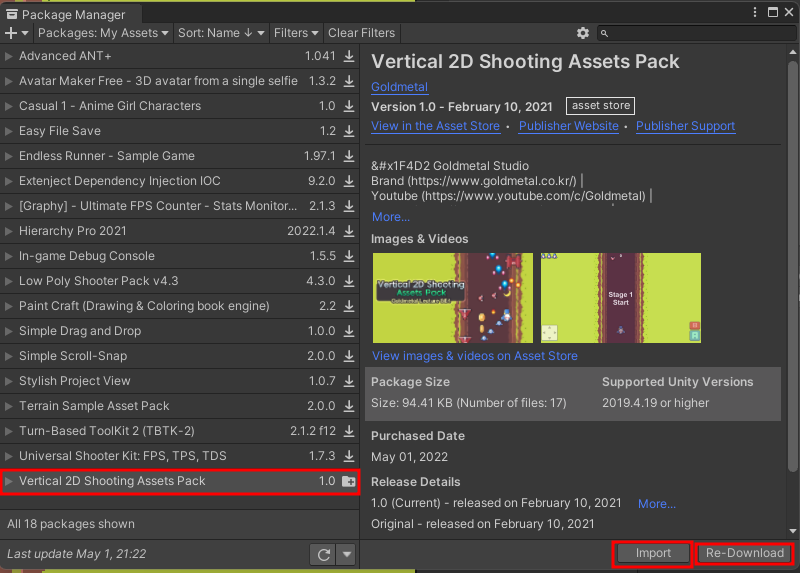800x573 pixels.
Task: Download Simple Drag and Drop
Action: [349, 331]
